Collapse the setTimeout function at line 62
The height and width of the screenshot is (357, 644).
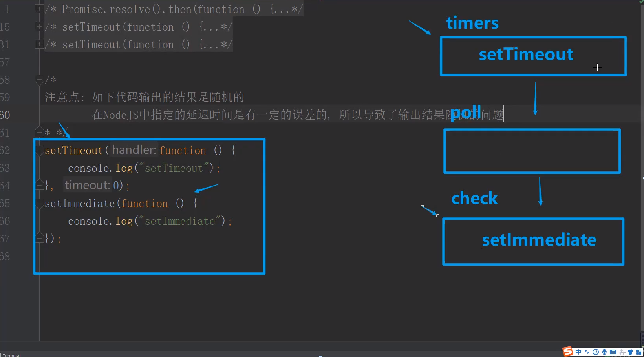[x=39, y=150]
